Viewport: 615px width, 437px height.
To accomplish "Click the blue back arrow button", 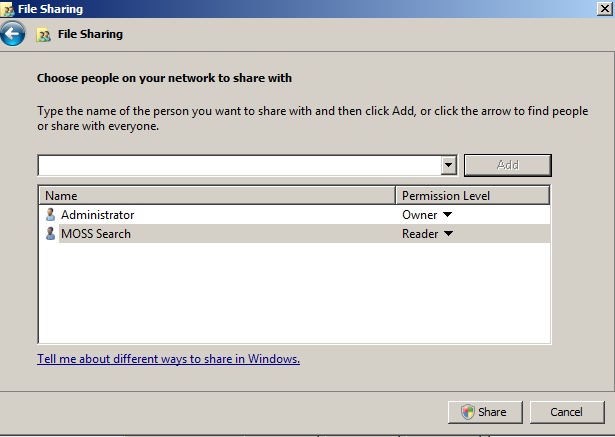I will coord(13,34).
